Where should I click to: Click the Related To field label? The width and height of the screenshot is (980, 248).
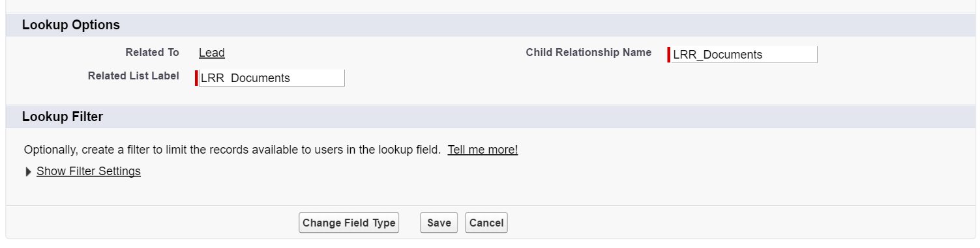[x=153, y=52]
